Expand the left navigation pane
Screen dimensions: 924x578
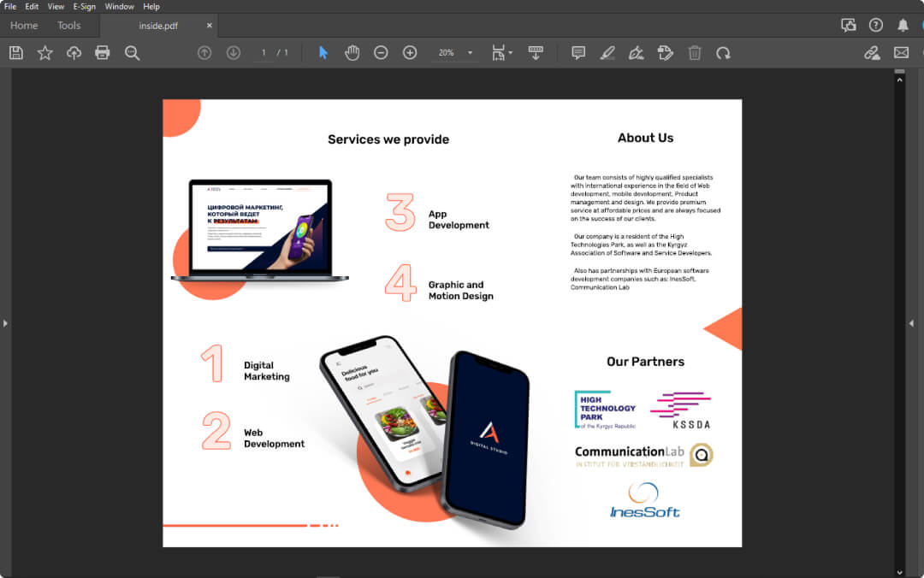tap(5, 323)
